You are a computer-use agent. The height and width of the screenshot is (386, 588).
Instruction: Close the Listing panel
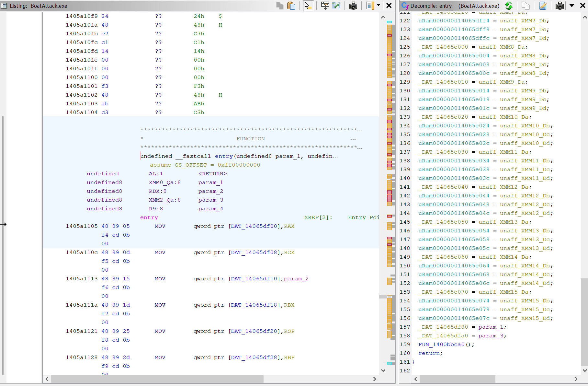point(389,6)
